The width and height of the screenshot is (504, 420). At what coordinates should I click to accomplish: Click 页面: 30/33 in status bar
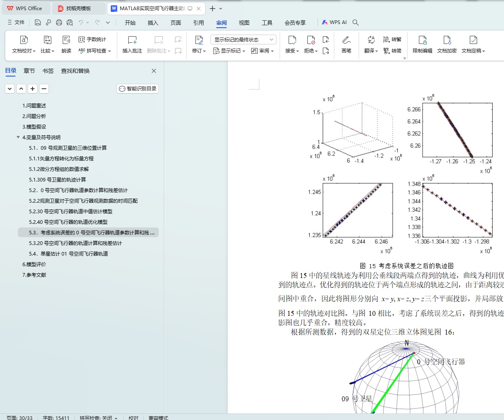pos(20,418)
